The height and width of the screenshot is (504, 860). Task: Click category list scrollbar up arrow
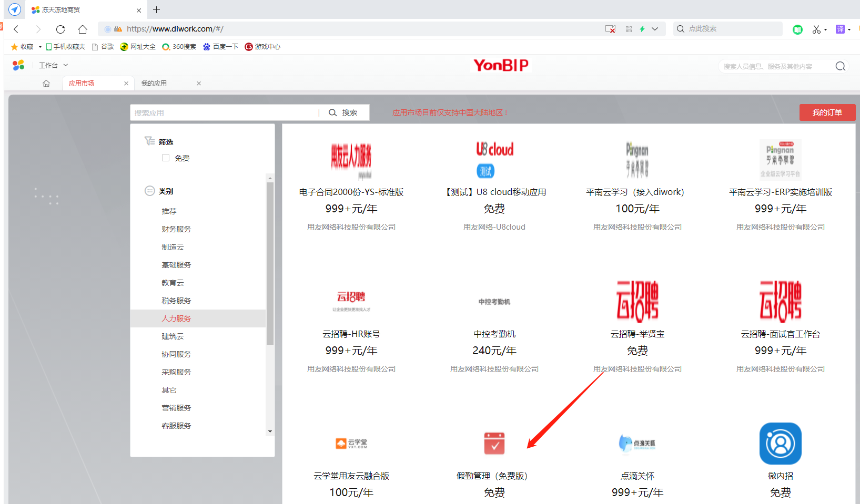[x=270, y=178]
